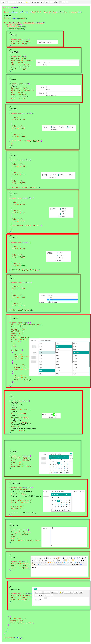Select 月2222 radio in 多行单选
Image resolution: width=91 pixels, height=644 pixels.
coord(57,256)
